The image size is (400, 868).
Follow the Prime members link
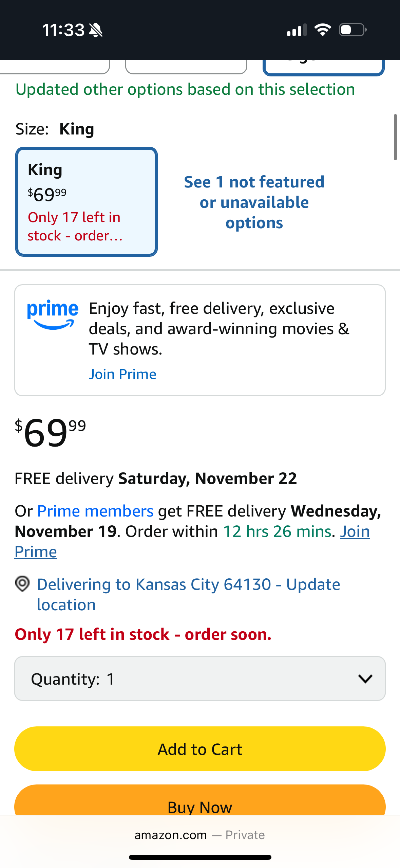pyautogui.click(x=95, y=511)
